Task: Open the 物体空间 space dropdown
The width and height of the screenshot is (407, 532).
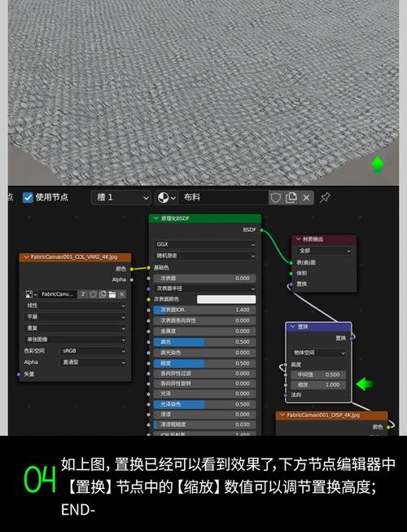Action: 318,353
